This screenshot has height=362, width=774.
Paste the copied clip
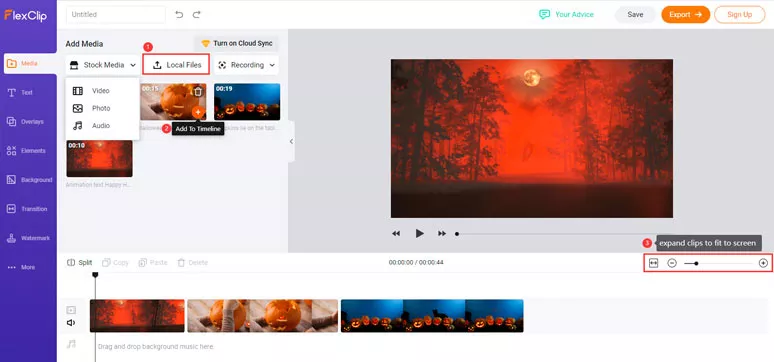tap(153, 263)
